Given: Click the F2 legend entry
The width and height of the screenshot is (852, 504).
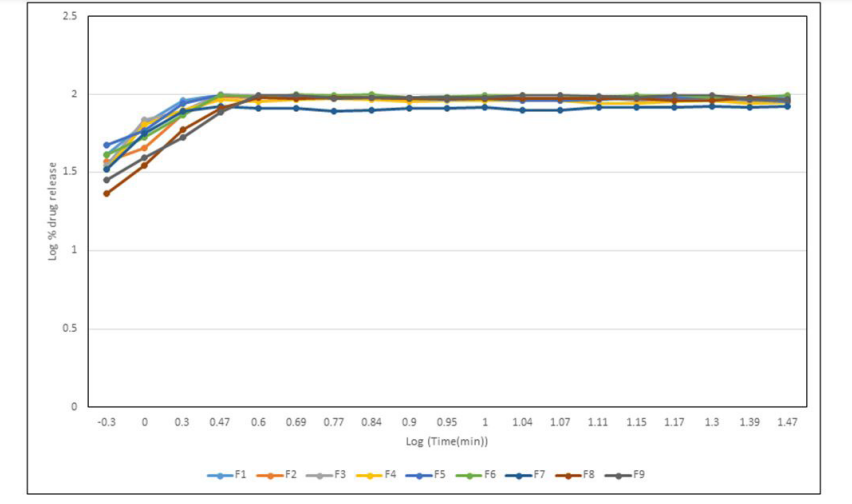Looking at the screenshot, I should (277, 475).
